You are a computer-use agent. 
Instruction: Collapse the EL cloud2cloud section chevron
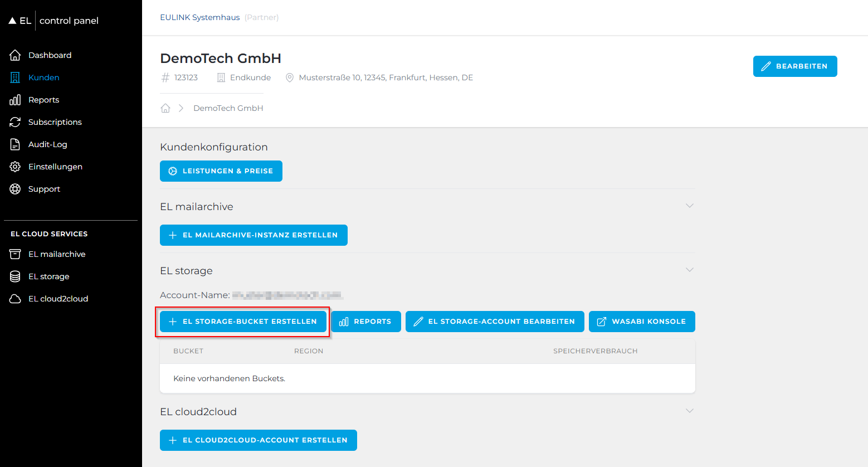click(x=689, y=411)
